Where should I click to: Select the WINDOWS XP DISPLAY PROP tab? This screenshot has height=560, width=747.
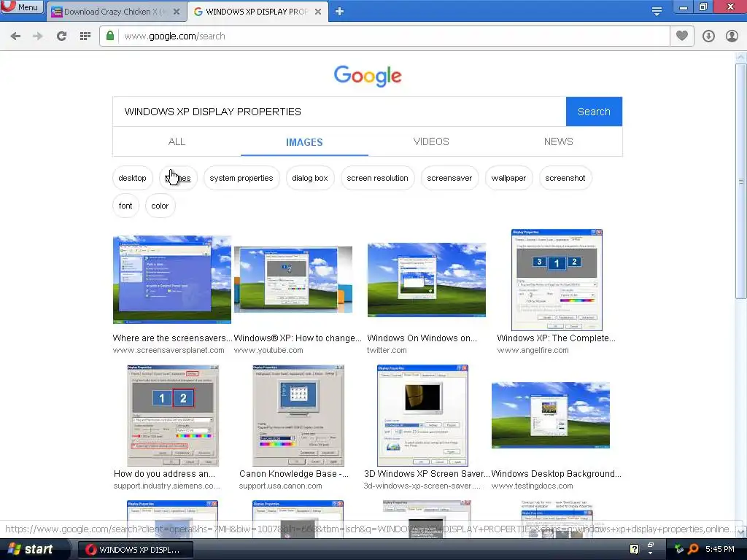coord(258,12)
